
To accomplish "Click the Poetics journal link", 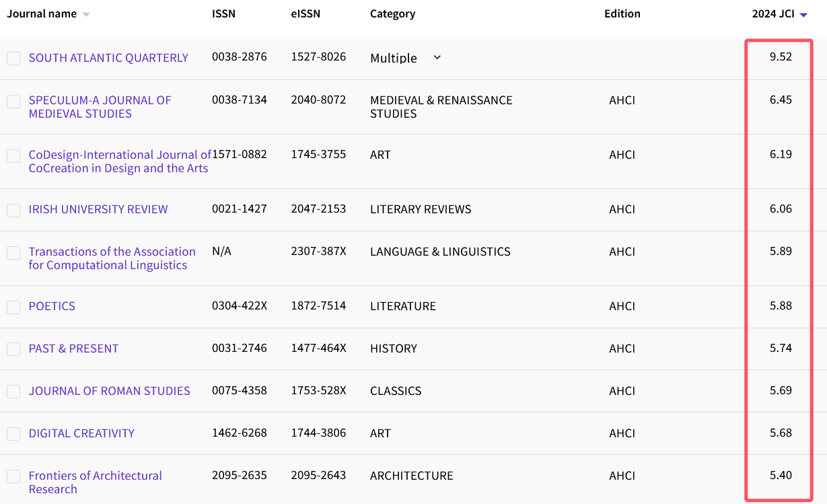I will tap(52, 306).
